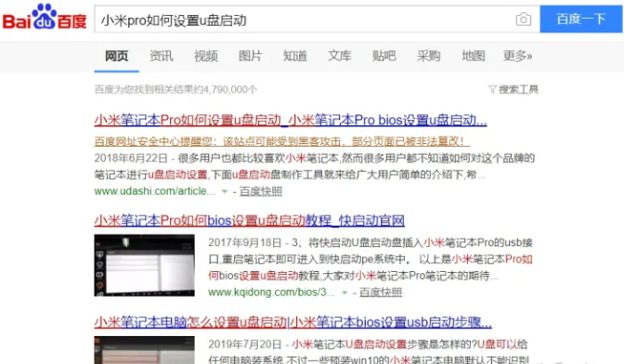Open 百度快照 for the udashi result
The height and width of the screenshot is (364, 624).
pyautogui.click(x=261, y=191)
